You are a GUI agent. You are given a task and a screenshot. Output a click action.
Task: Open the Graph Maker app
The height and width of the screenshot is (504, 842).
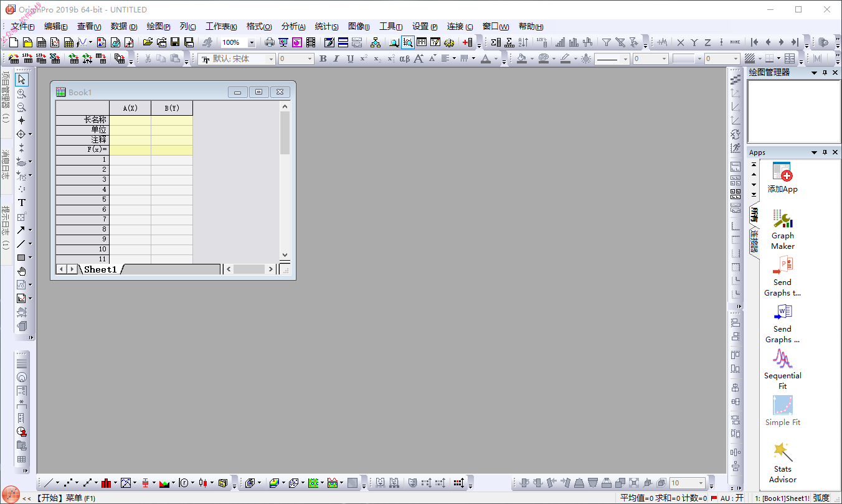782,230
